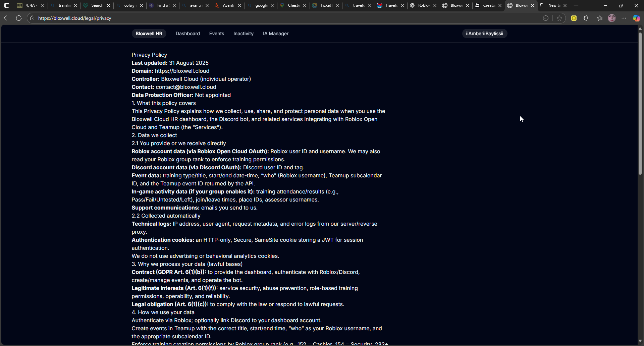Switch to the 'New ta' tab

click(x=553, y=5)
